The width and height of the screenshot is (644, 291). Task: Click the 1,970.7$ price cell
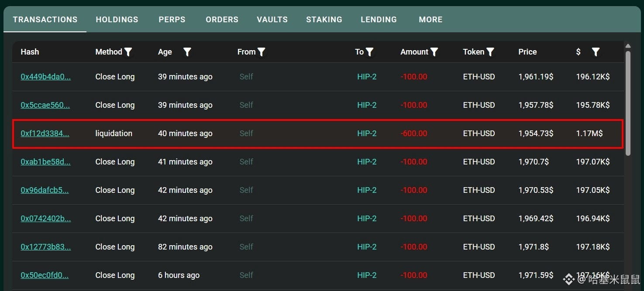click(x=534, y=162)
